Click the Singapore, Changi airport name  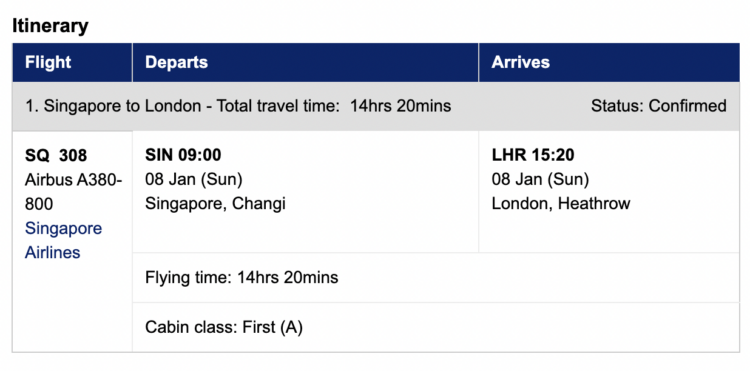point(215,204)
